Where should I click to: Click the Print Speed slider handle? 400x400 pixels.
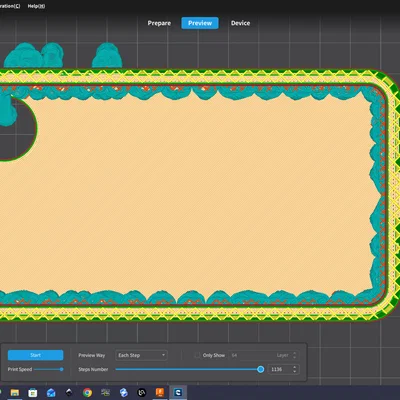(62, 369)
